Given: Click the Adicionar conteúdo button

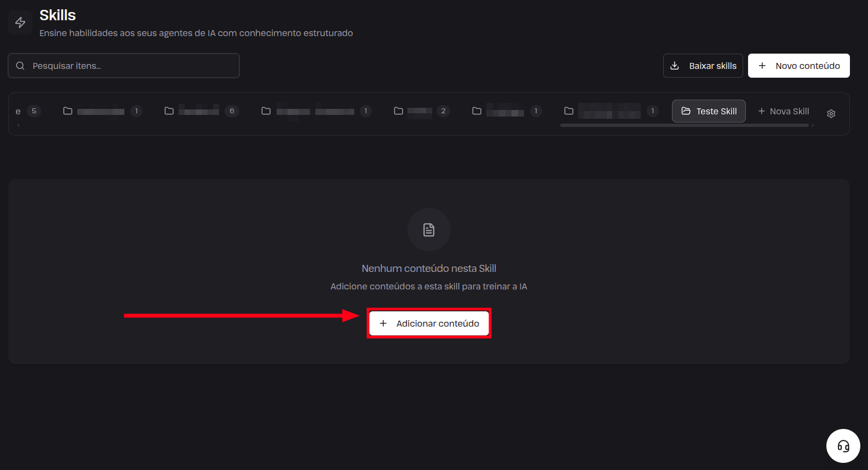Looking at the screenshot, I should pos(429,323).
